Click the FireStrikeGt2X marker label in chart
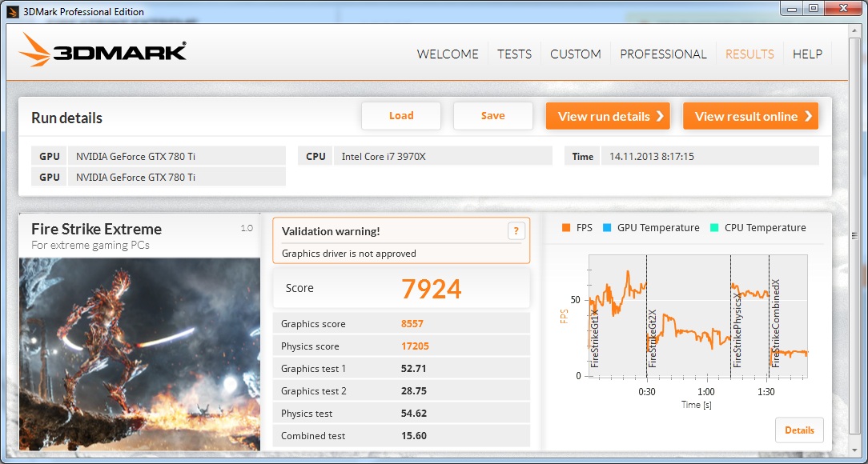The width and height of the screenshot is (868, 464). pos(653,338)
